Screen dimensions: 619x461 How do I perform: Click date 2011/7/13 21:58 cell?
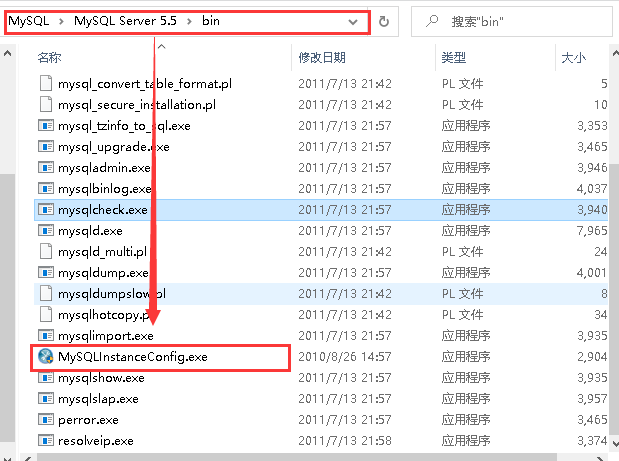(x=345, y=440)
